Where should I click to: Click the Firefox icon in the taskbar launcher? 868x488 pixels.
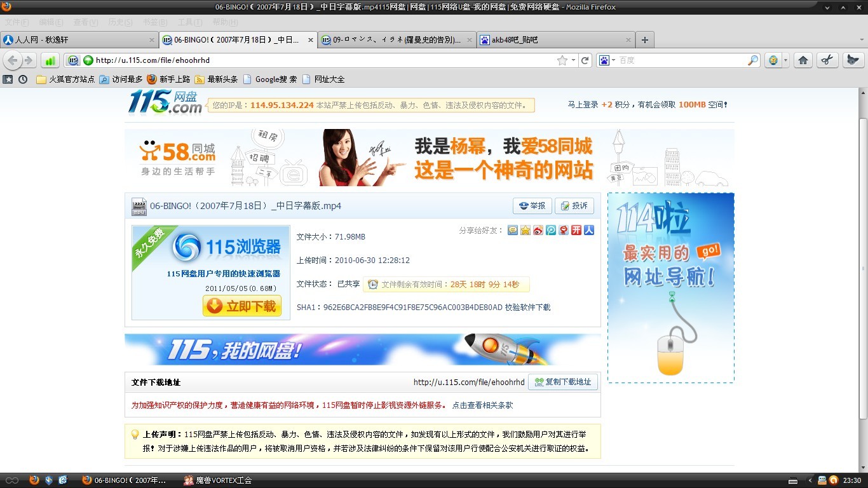(34, 480)
